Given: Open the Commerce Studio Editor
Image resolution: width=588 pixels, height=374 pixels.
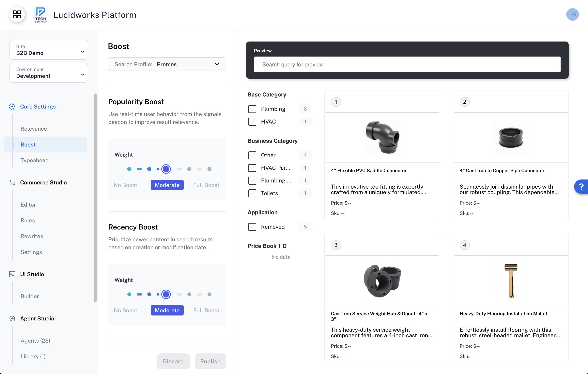Looking at the screenshot, I should coord(28,204).
